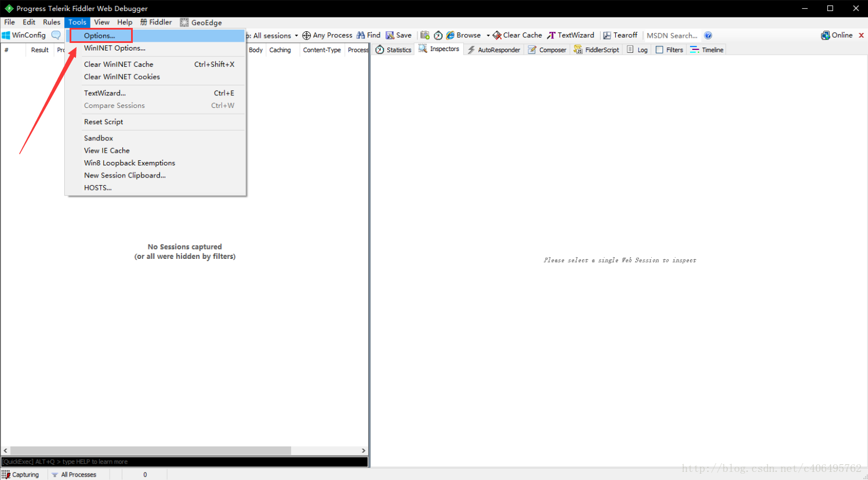868x480 pixels.
Task: Click the session list horizontal scrollbar
Action: click(151, 450)
